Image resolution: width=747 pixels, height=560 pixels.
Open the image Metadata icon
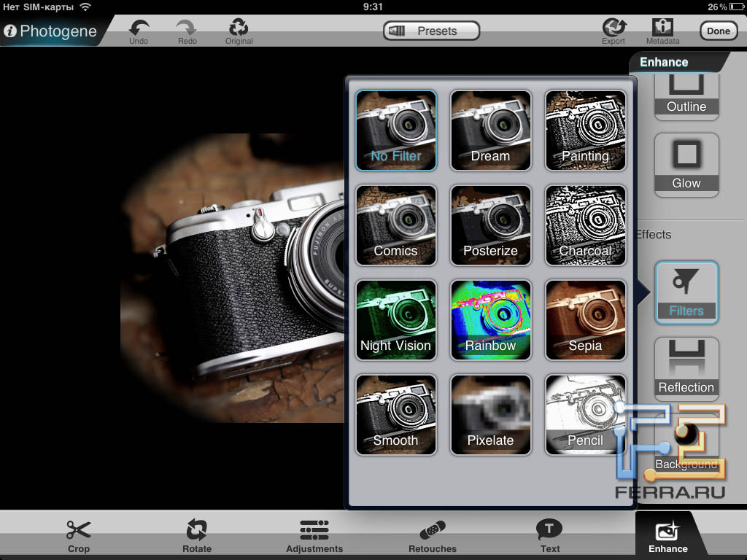pos(662,29)
